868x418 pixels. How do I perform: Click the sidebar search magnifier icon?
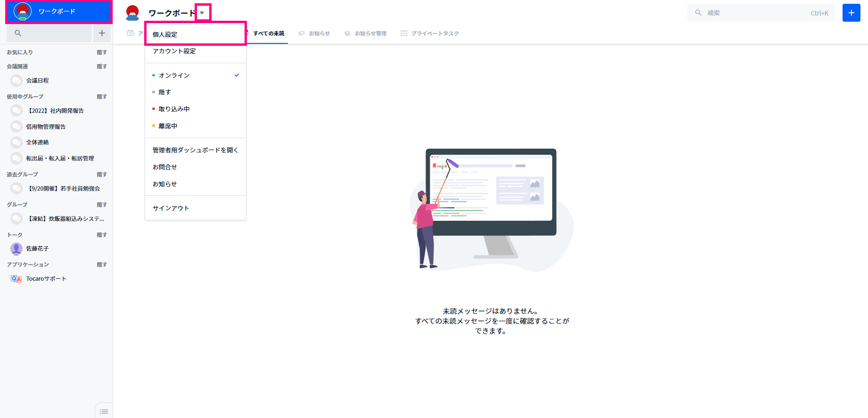[x=18, y=33]
